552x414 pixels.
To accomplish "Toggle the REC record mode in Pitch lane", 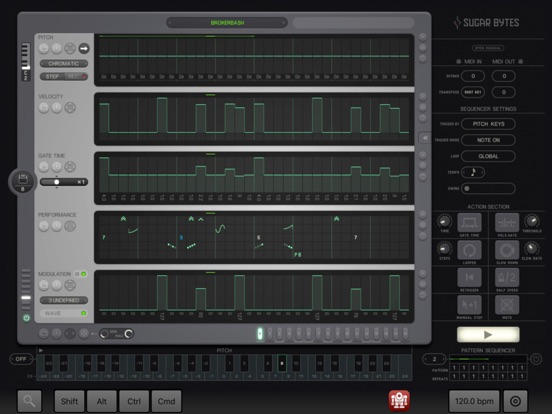I will pyautogui.click(x=76, y=76).
